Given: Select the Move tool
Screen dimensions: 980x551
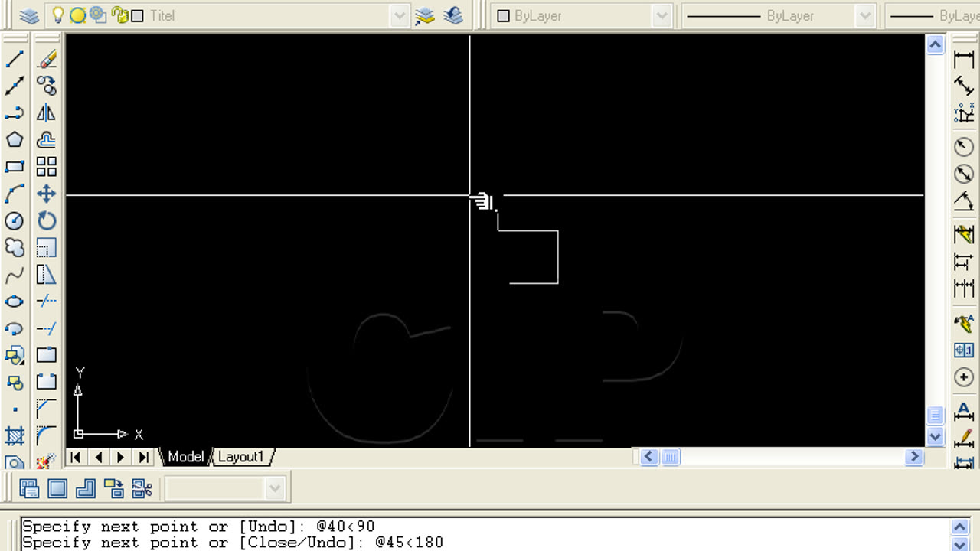Looking at the screenshot, I should pos(47,194).
